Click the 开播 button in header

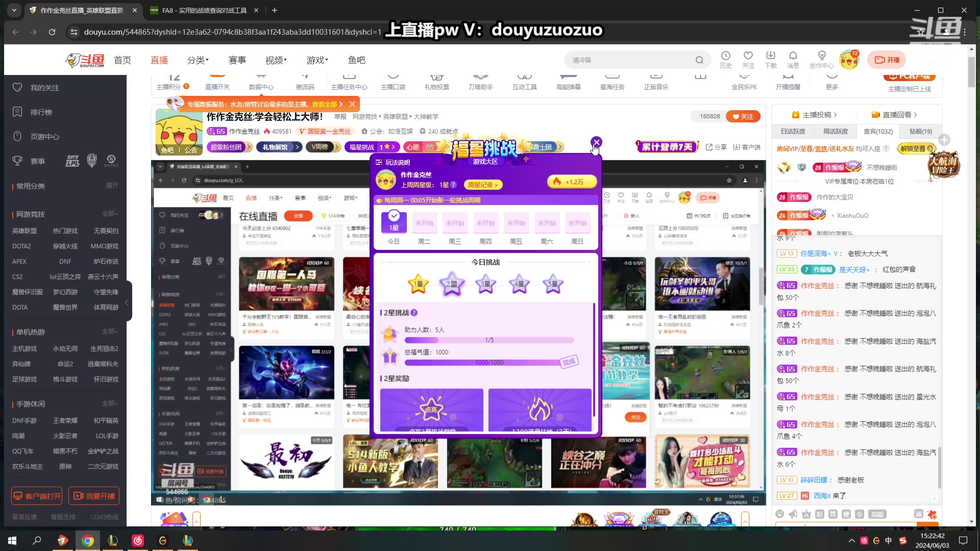point(887,60)
